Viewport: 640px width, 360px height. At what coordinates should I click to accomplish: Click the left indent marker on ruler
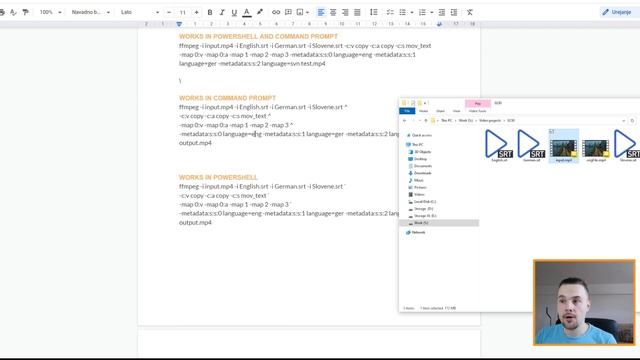[179, 24]
